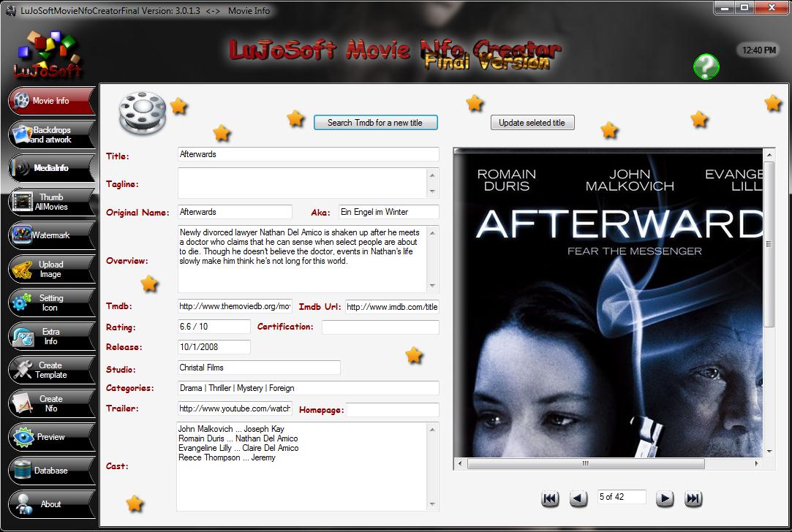Click the record position field '5 of 42'
The height and width of the screenshot is (532, 792).
(x=622, y=497)
